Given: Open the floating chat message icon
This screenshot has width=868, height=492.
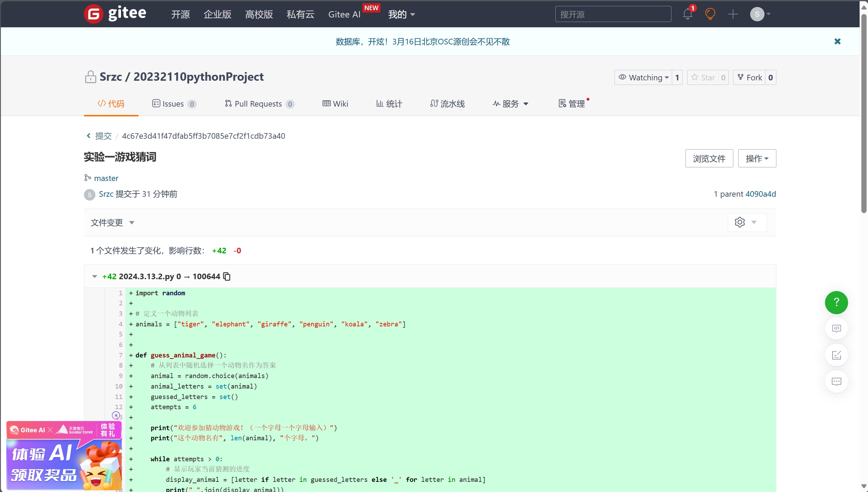Looking at the screenshot, I should [x=836, y=382].
